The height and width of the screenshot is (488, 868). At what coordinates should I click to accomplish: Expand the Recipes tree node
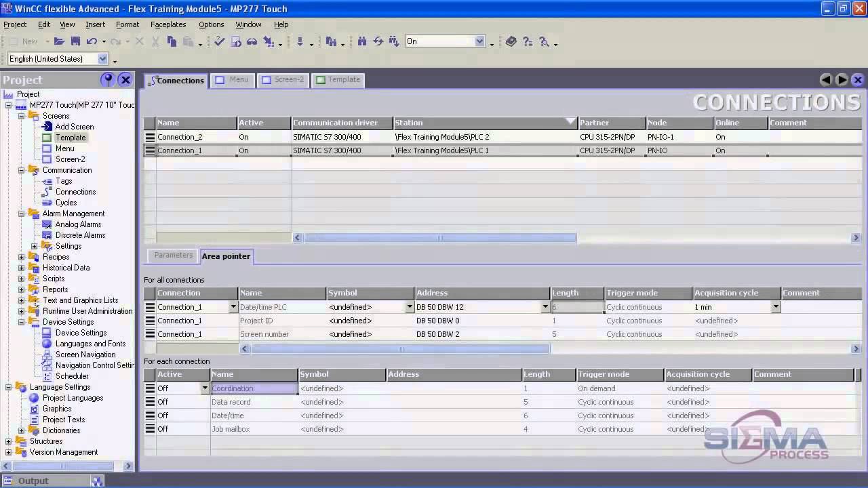21,257
